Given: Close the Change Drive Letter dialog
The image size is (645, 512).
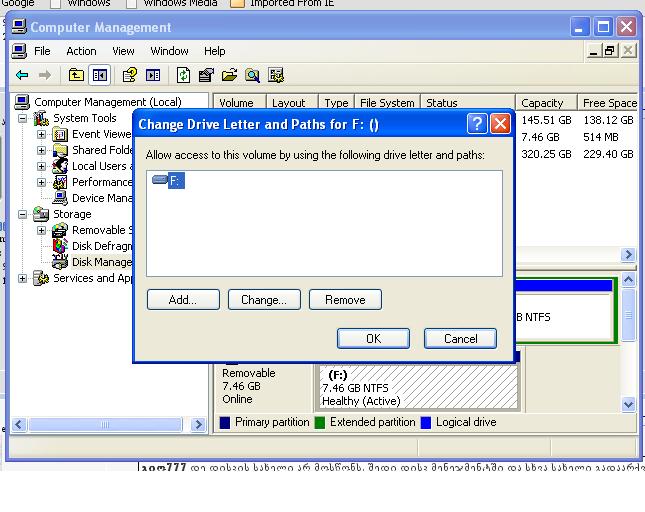Looking at the screenshot, I should [500, 123].
